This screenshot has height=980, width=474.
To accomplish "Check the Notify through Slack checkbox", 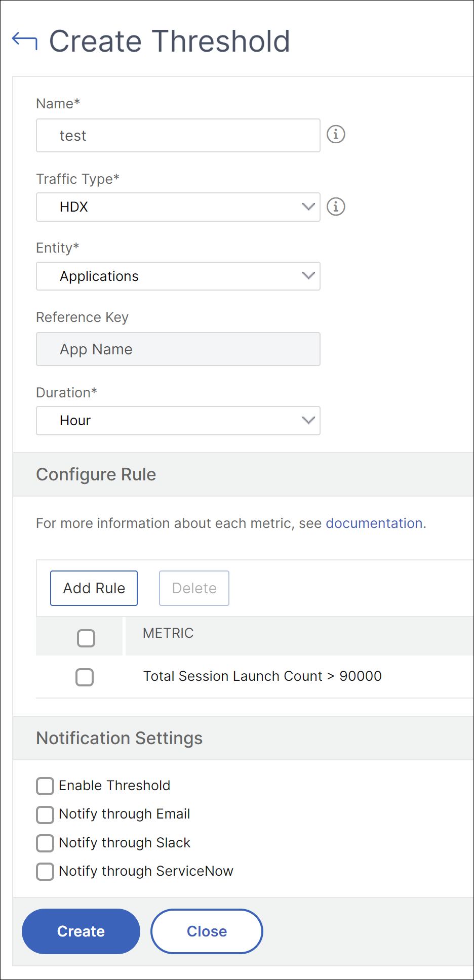I will pos(45,843).
